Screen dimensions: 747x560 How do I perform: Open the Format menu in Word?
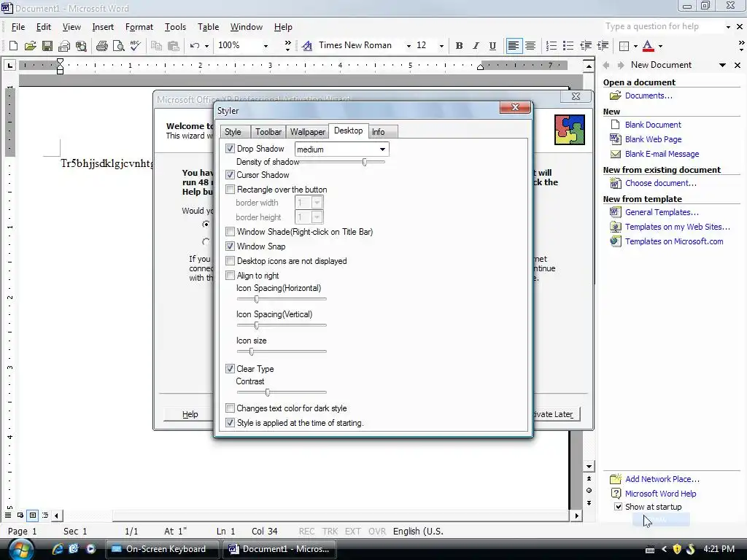pyautogui.click(x=139, y=27)
